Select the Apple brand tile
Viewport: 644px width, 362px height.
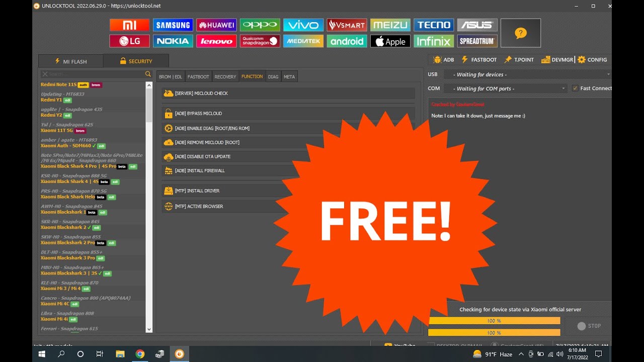390,41
